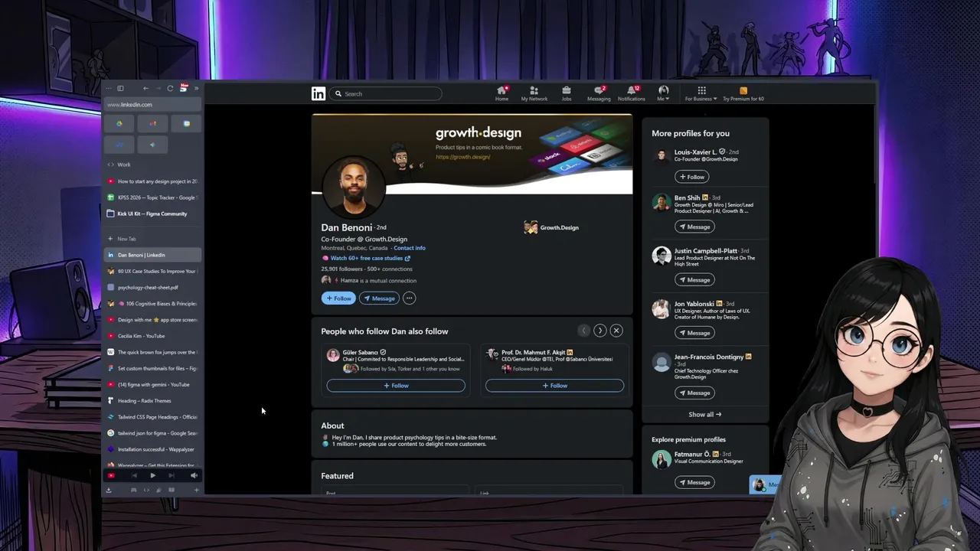
Task: Collapse the Work tab group
Action: [x=119, y=165]
